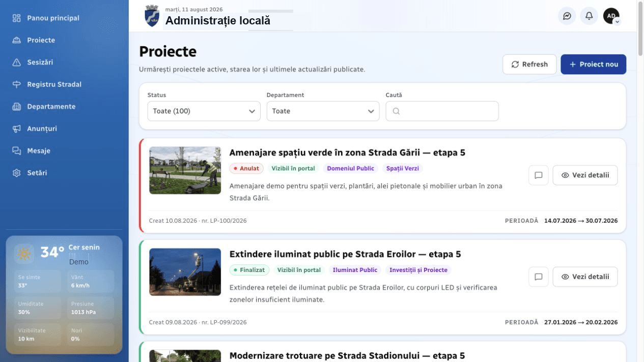This screenshot has height=362, width=644.
Task: Create a new project with Proiect nou
Action: coord(594,64)
